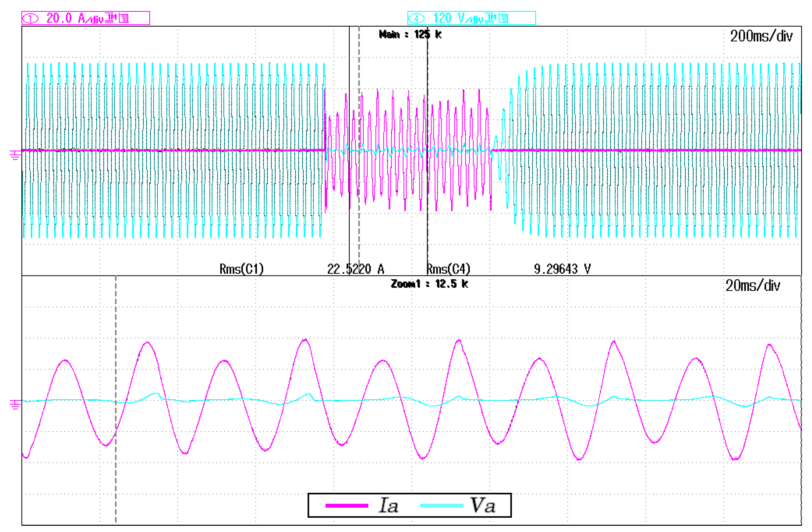Select the 20.0 A/div scale readout
The height and width of the screenshot is (532, 812).
coord(75,18)
